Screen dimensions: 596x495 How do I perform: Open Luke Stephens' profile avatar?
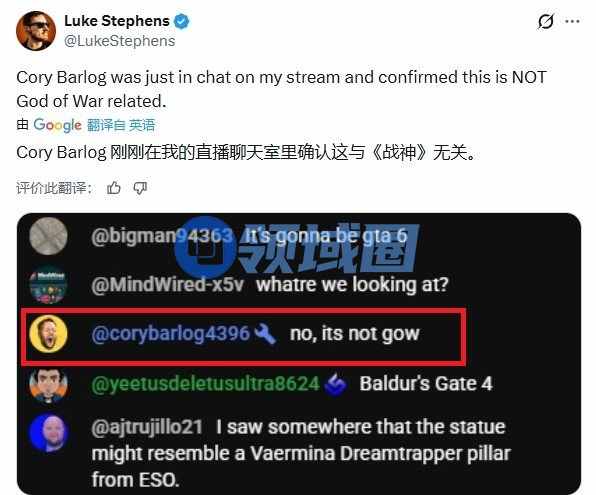(36, 31)
